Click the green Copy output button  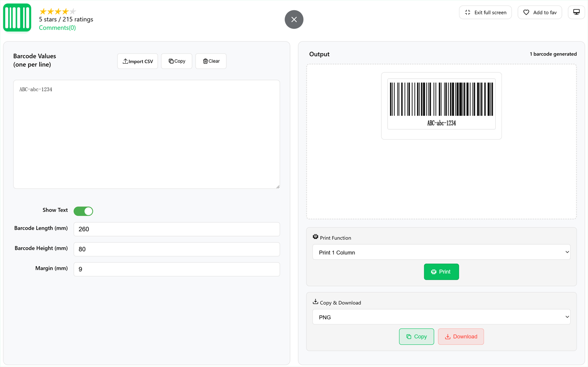click(x=416, y=337)
